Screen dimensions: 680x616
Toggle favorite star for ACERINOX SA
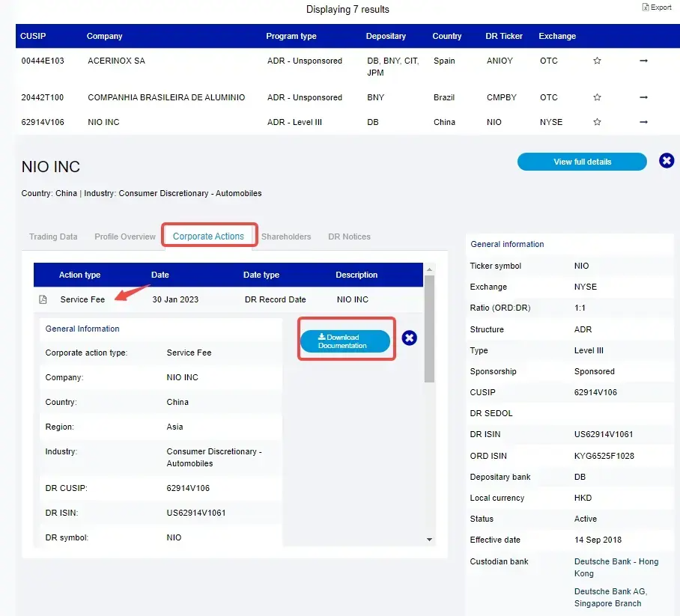point(597,61)
